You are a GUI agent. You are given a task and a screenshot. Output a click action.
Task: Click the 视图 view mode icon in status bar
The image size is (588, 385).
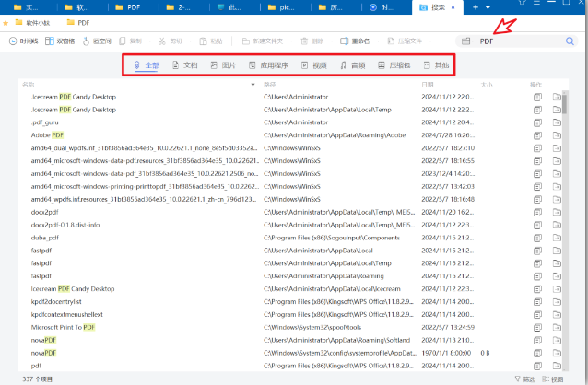pyautogui.click(x=546, y=379)
